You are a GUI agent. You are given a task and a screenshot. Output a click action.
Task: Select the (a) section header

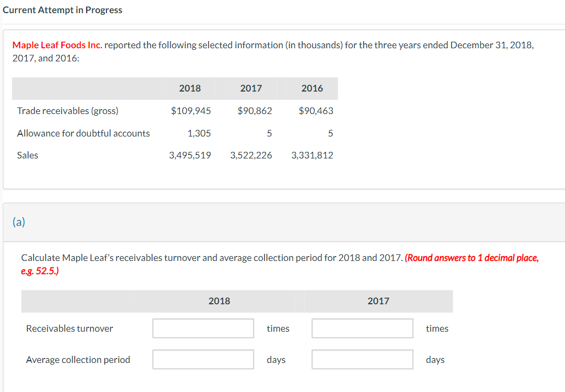click(19, 221)
